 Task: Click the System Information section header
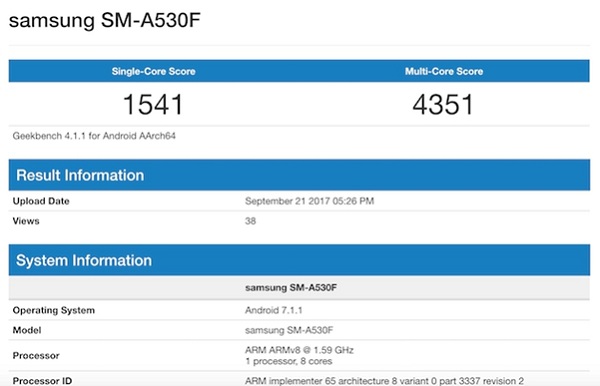pyautogui.click(x=299, y=260)
